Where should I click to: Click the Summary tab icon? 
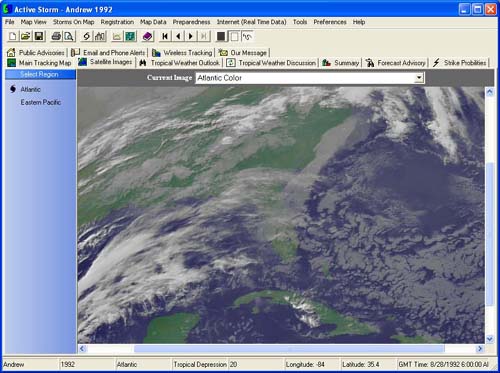click(326, 63)
